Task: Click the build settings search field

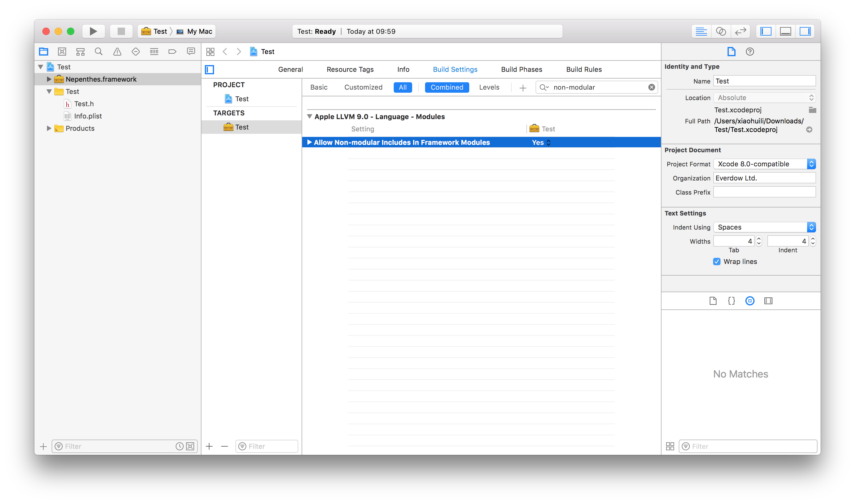Action: pyautogui.click(x=596, y=87)
